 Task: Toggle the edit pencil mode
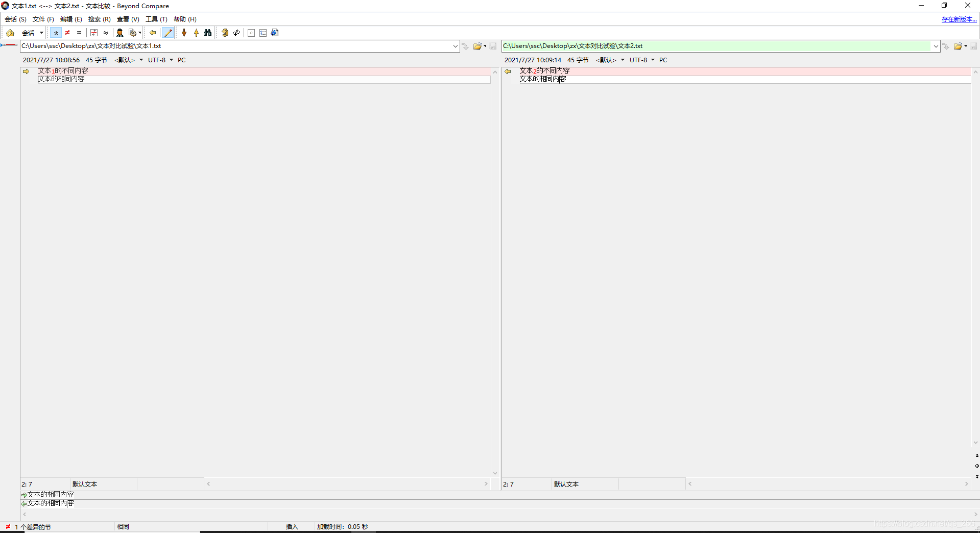pyautogui.click(x=168, y=33)
